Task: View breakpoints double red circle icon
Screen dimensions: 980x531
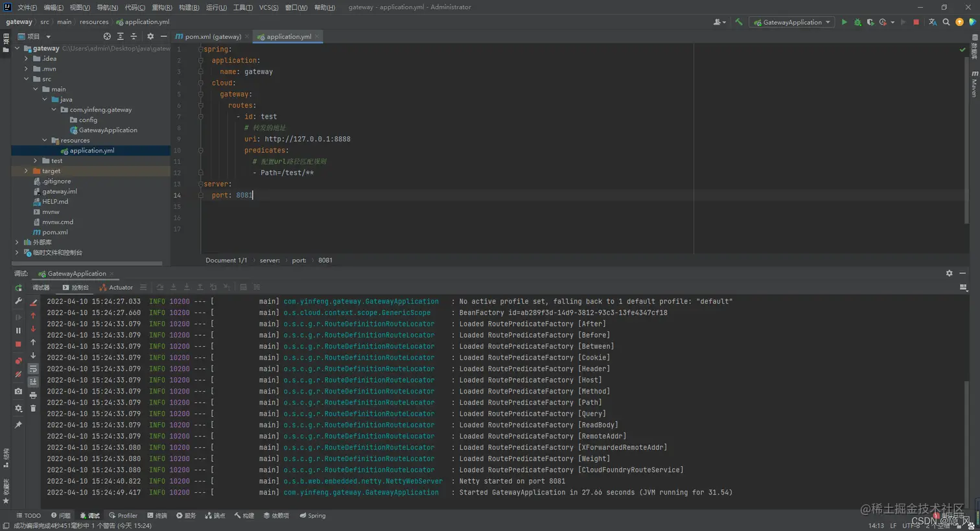Action: (x=18, y=360)
